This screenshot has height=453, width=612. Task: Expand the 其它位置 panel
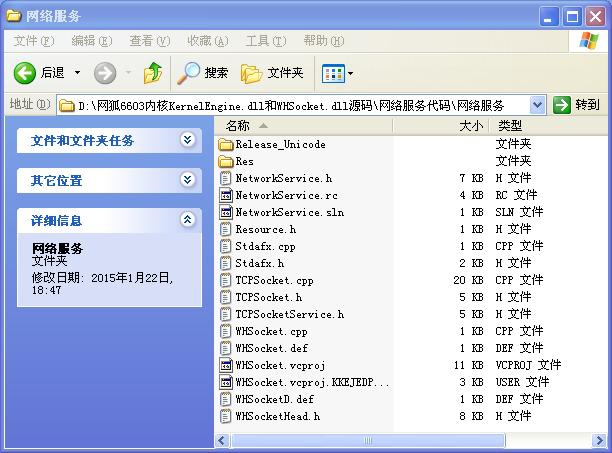tap(188, 180)
